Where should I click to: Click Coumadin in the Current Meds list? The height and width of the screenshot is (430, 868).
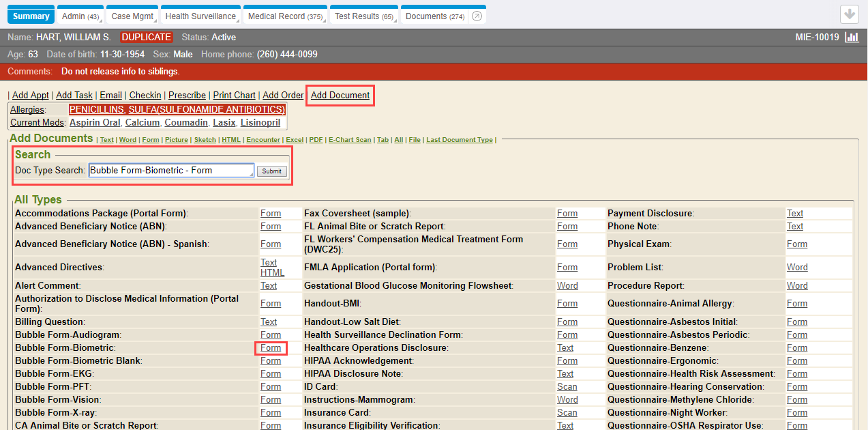click(x=185, y=122)
